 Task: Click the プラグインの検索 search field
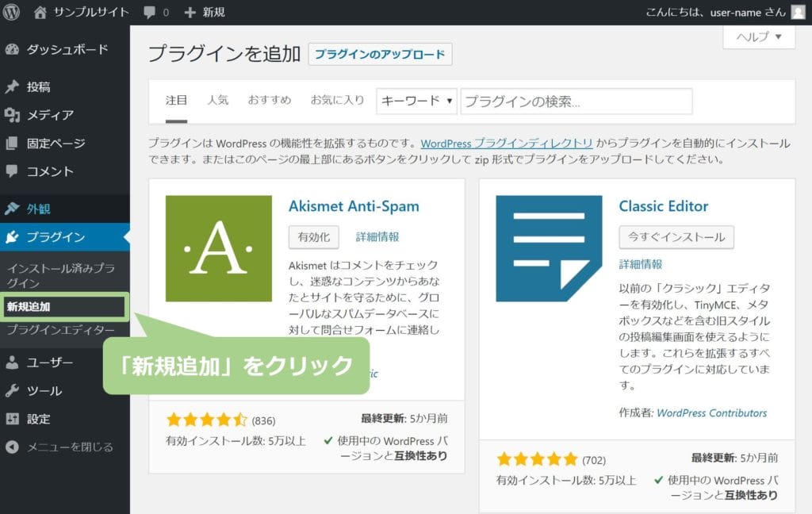pos(576,101)
